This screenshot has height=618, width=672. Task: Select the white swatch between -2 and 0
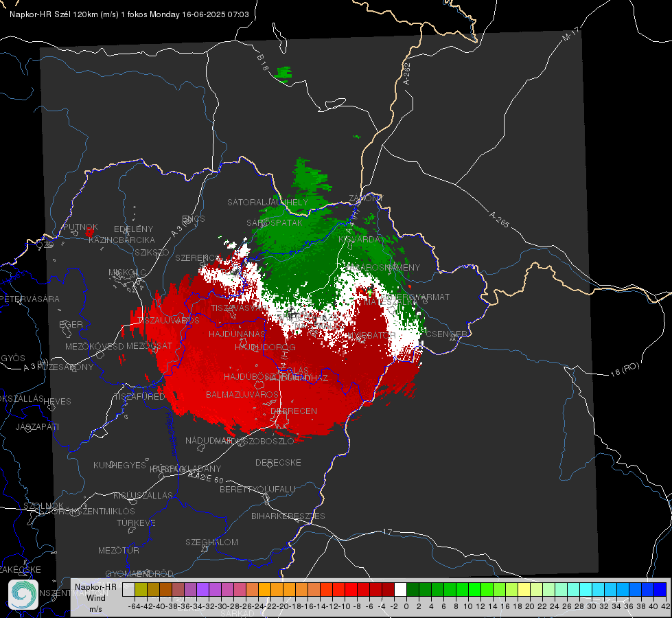[400, 589]
